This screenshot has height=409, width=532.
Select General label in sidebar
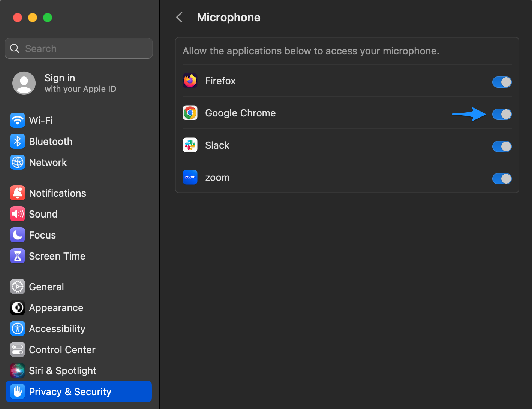[46, 287]
